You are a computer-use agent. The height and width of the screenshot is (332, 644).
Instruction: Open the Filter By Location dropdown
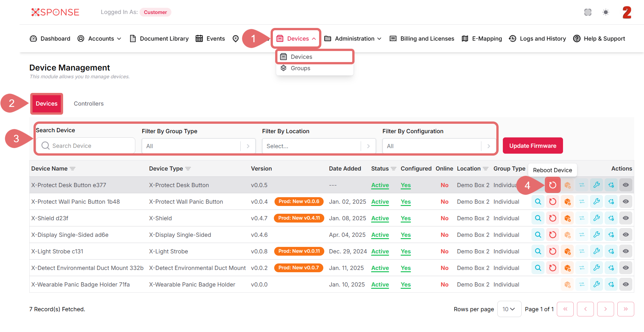[x=319, y=146]
